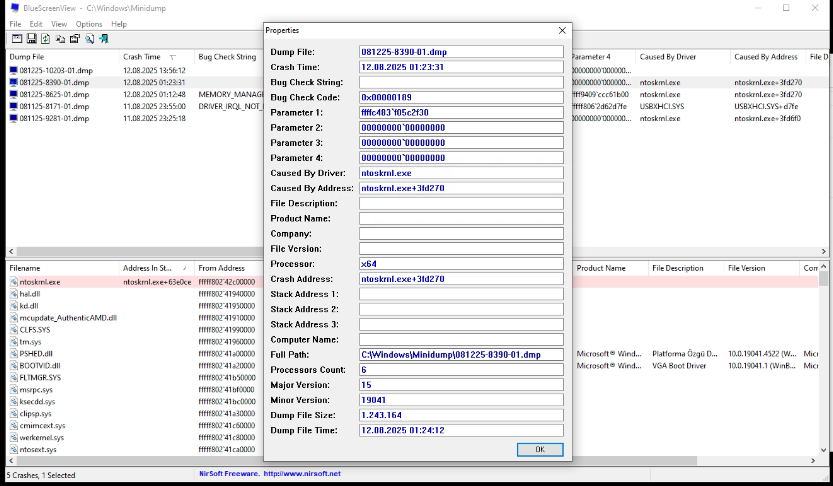Click the Full Path value field
Screen dimensions: 833x486
click(x=461, y=355)
